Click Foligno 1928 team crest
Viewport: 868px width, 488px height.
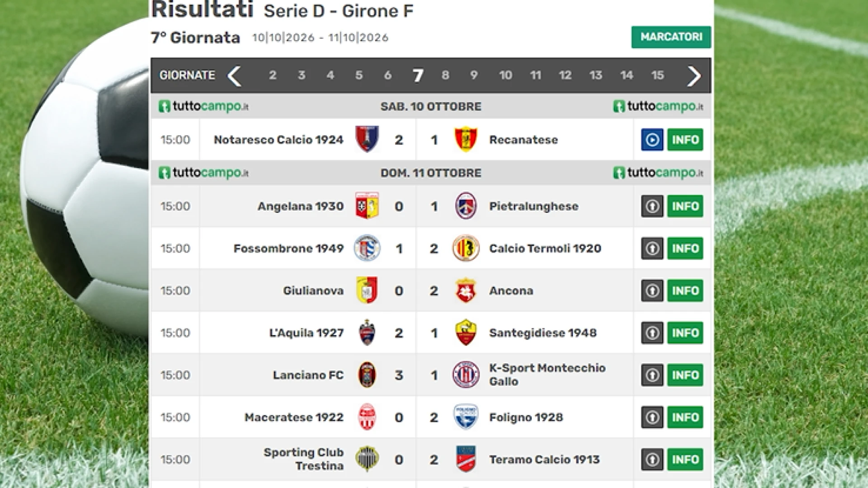(466, 417)
